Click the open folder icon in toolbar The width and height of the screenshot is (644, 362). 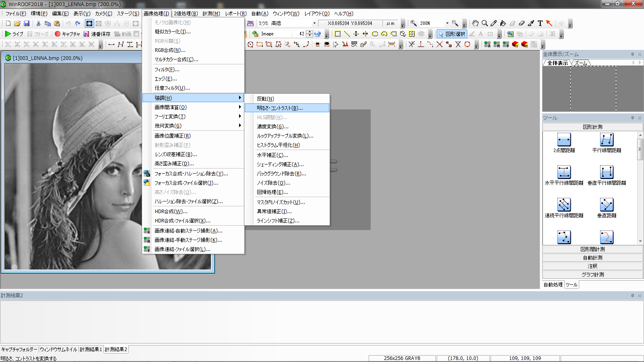coord(17,23)
